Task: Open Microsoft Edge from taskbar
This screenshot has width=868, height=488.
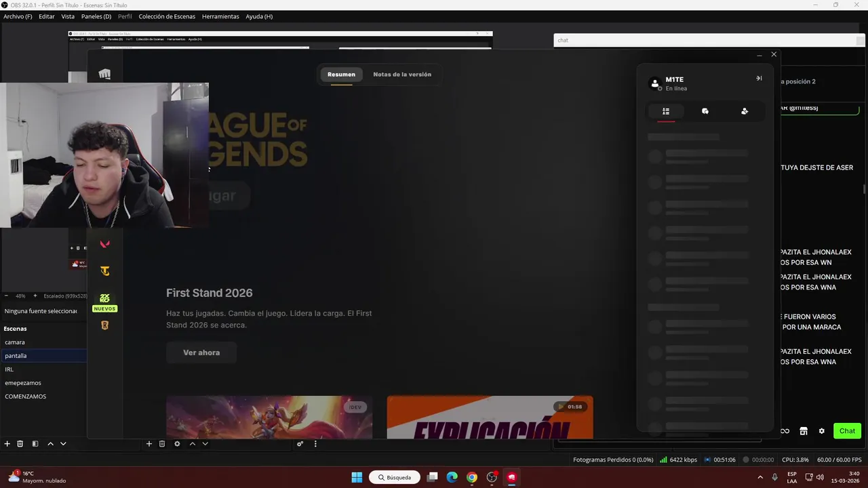Action: [452, 477]
